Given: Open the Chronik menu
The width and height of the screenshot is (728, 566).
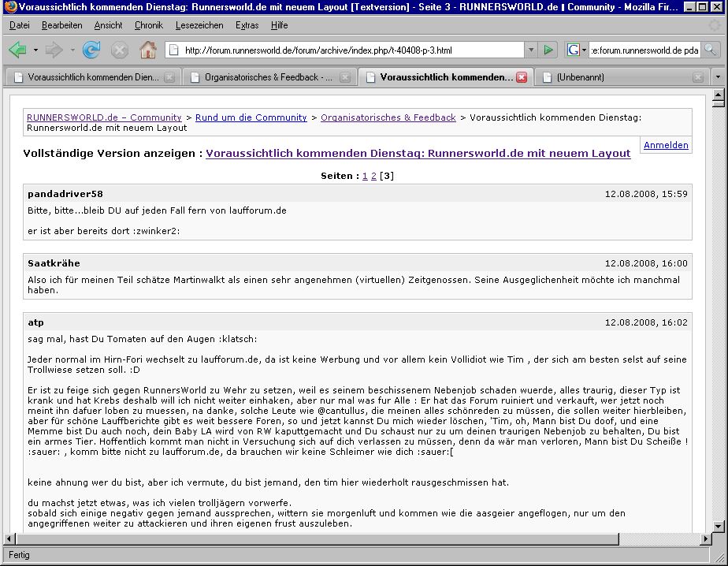Looking at the screenshot, I should tap(148, 25).
